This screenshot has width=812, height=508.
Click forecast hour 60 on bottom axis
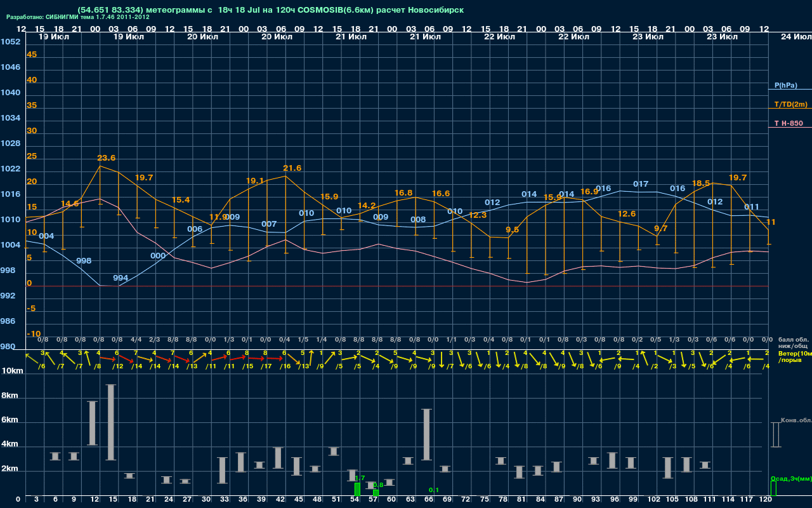[x=391, y=500]
